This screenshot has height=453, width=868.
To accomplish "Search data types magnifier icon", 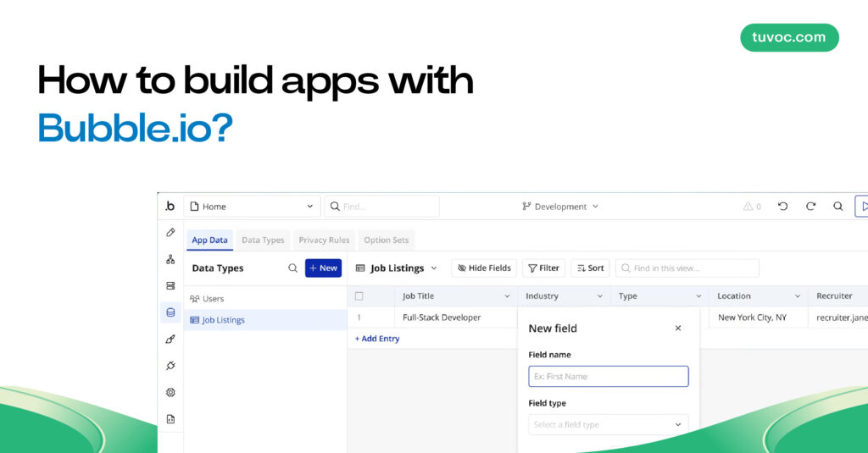I will tap(292, 268).
